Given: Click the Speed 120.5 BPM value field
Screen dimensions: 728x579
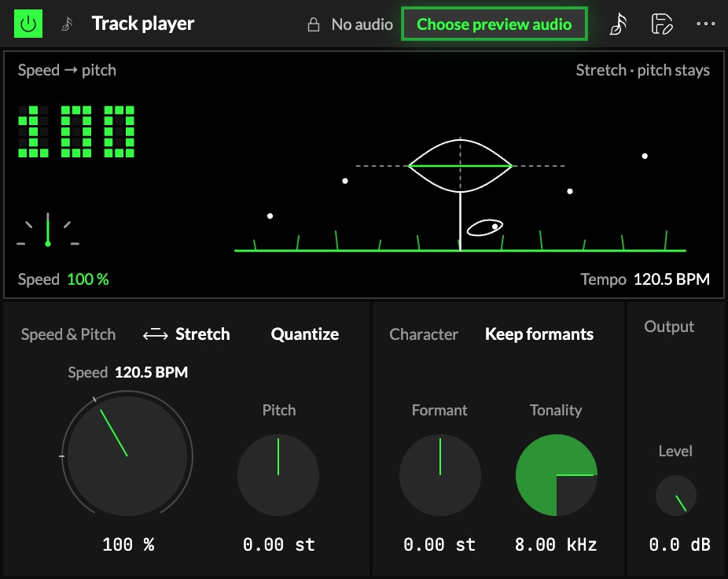Looking at the screenshot, I should click(x=127, y=372).
